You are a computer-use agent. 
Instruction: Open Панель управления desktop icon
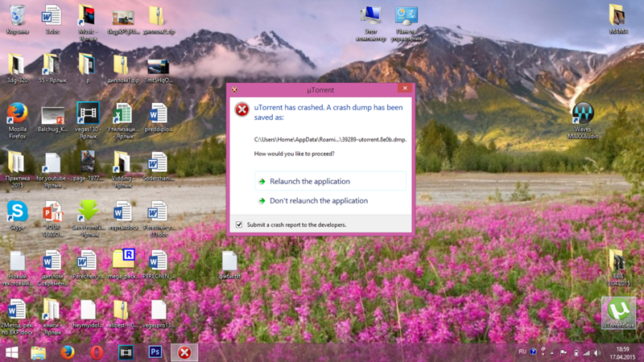[407, 23]
